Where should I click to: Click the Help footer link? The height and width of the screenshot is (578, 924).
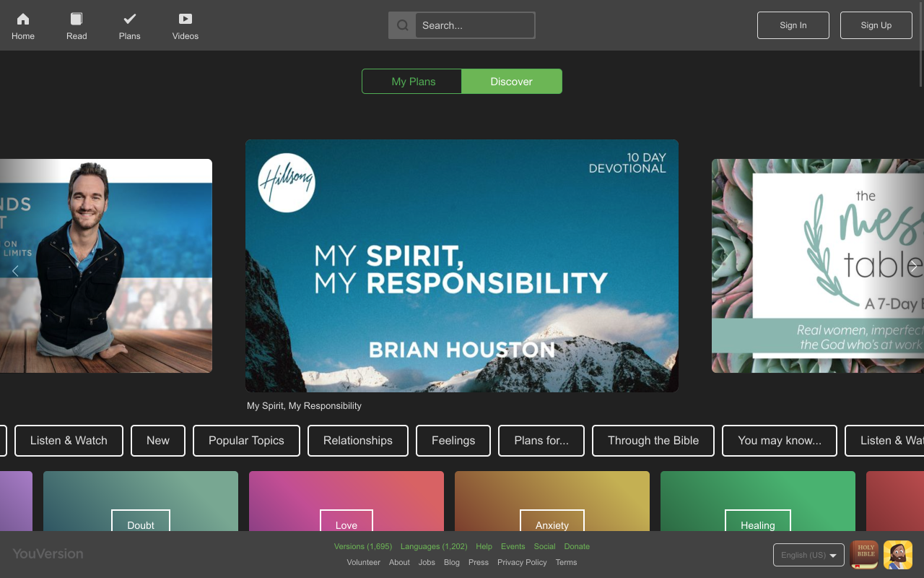point(484,547)
